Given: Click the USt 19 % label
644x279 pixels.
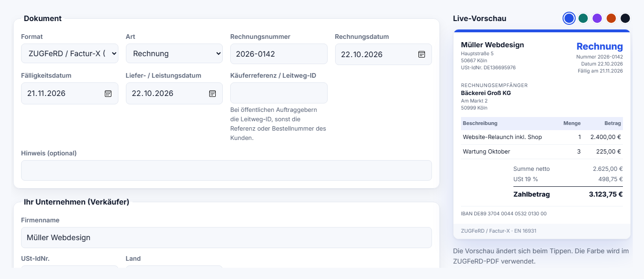Looking at the screenshot, I should pos(526,179).
